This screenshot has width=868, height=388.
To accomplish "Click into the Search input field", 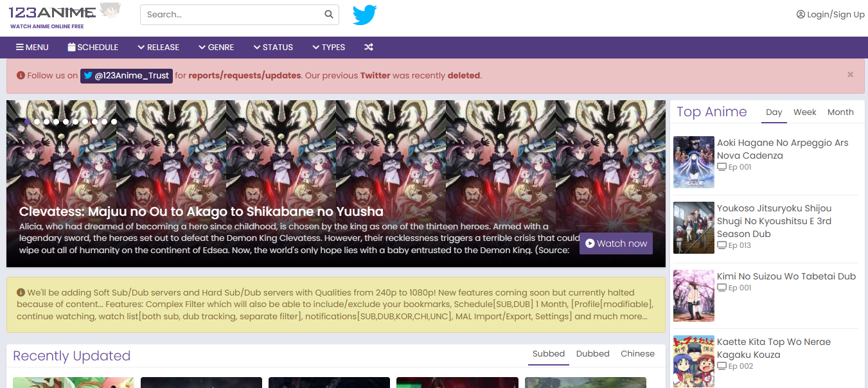I will coord(232,14).
